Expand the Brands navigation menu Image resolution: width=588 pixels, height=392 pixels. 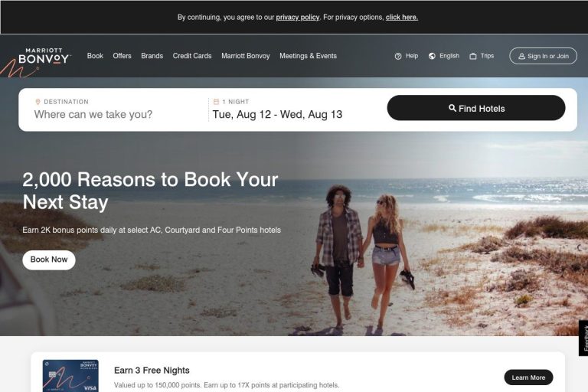click(152, 56)
